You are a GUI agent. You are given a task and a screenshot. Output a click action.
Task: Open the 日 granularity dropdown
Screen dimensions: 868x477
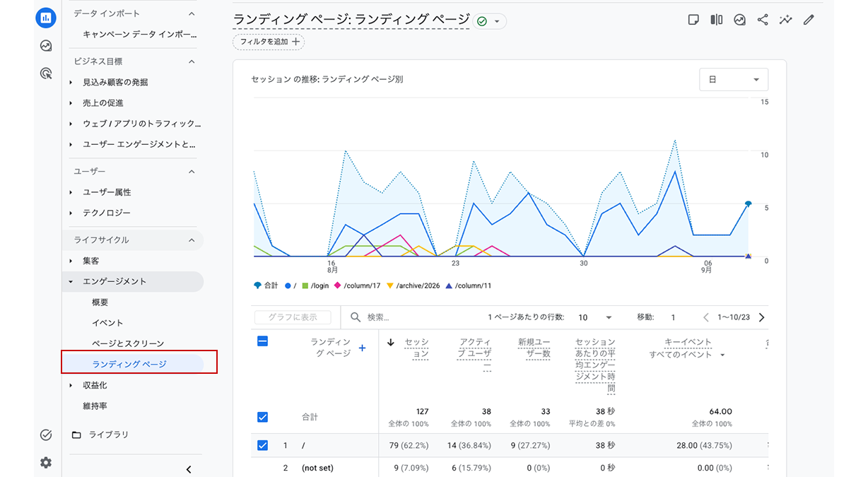point(734,80)
